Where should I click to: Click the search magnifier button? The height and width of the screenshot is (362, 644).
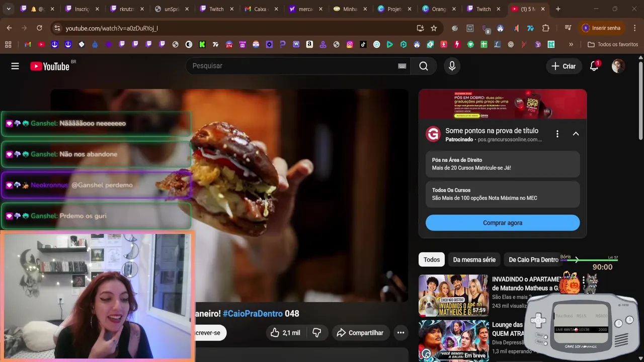[x=424, y=66]
